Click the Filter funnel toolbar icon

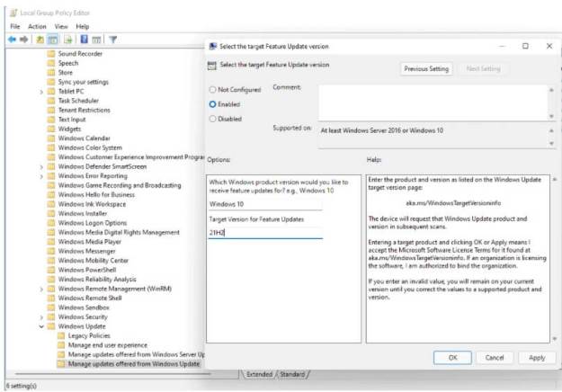pyautogui.click(x=113, y=40)
